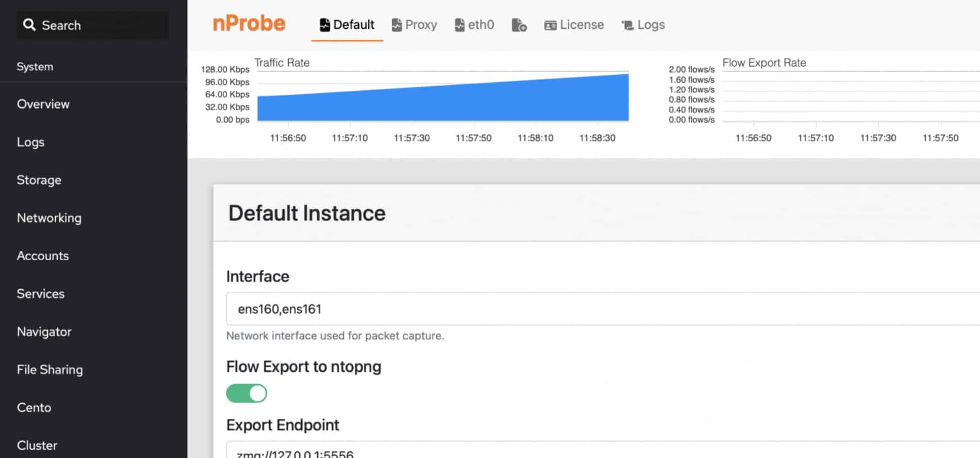Click the eth0 tab file icon
This screenshot has width=980, height=458.
point(460,25)
